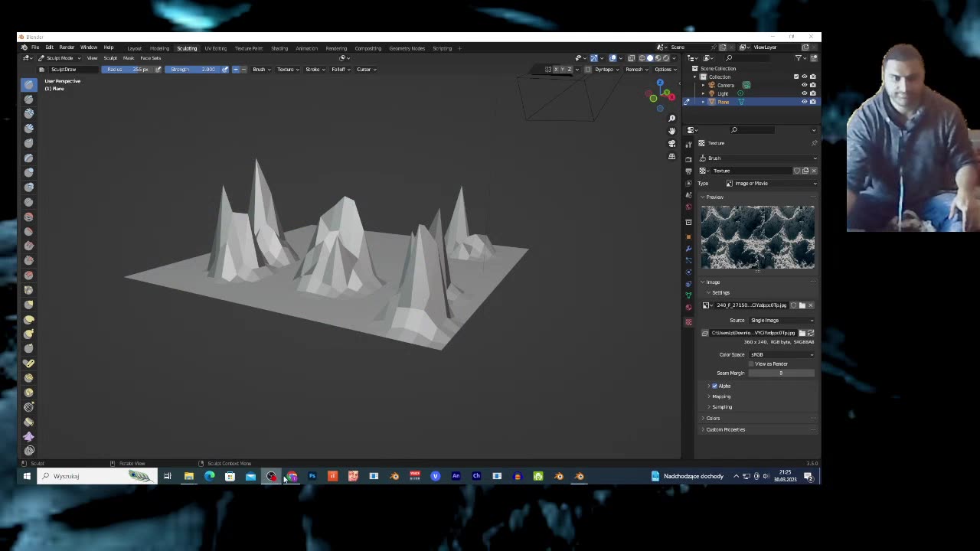Open Microsoft Edge from taskbar

pyautogui.click(x=209, y=476)
